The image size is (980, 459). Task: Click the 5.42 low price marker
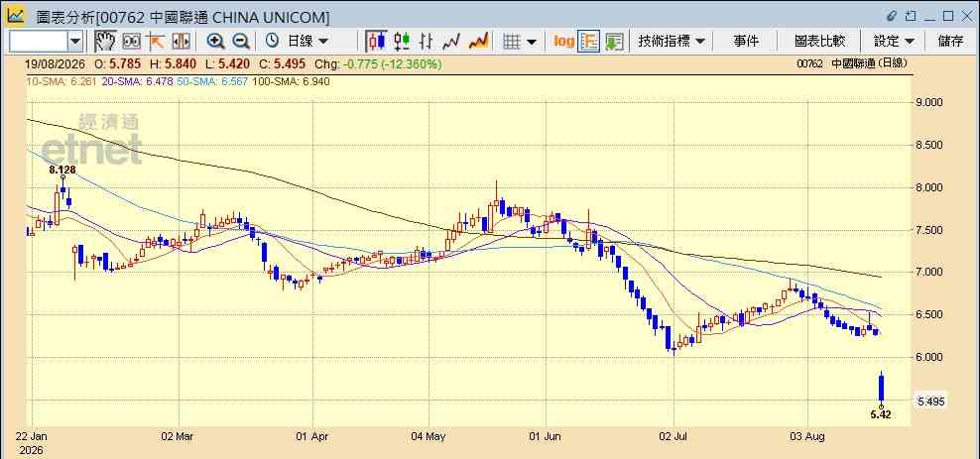pos(881,414)
